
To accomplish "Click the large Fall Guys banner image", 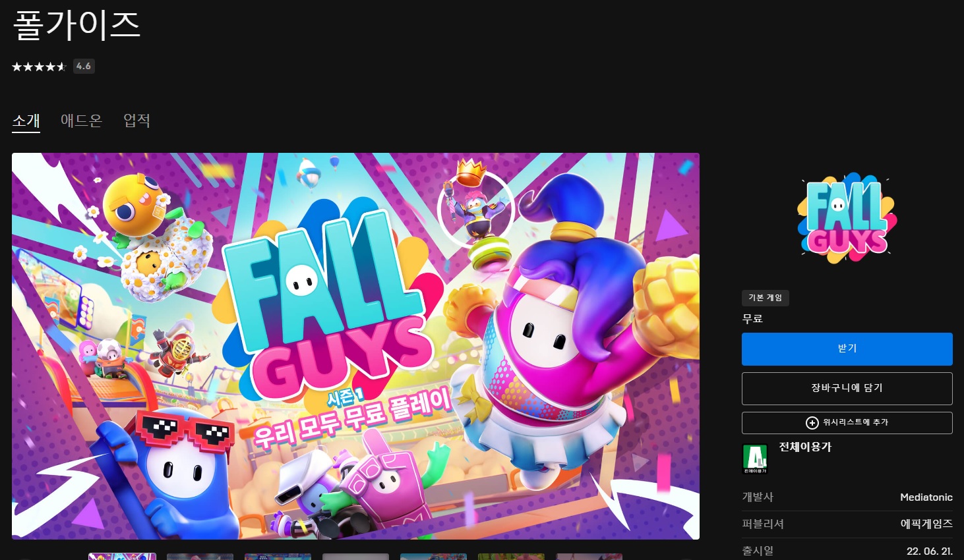I will [355, 346].
